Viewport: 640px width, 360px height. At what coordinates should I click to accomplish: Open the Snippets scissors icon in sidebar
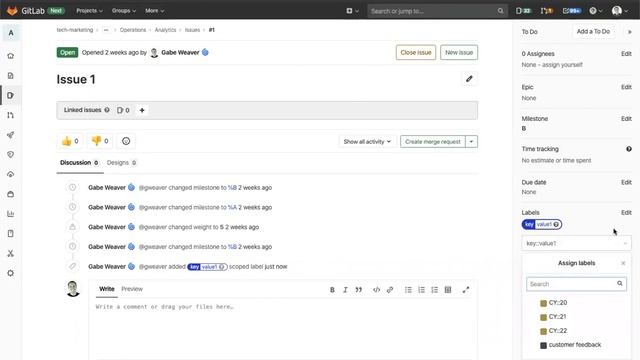[x=11, y=253]
